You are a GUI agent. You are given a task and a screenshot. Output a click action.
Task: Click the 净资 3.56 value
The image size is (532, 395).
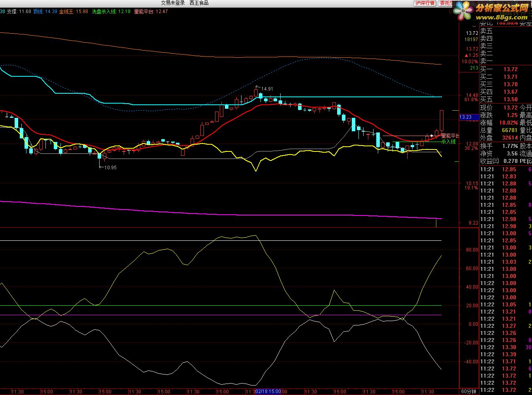tap(512, 153)
